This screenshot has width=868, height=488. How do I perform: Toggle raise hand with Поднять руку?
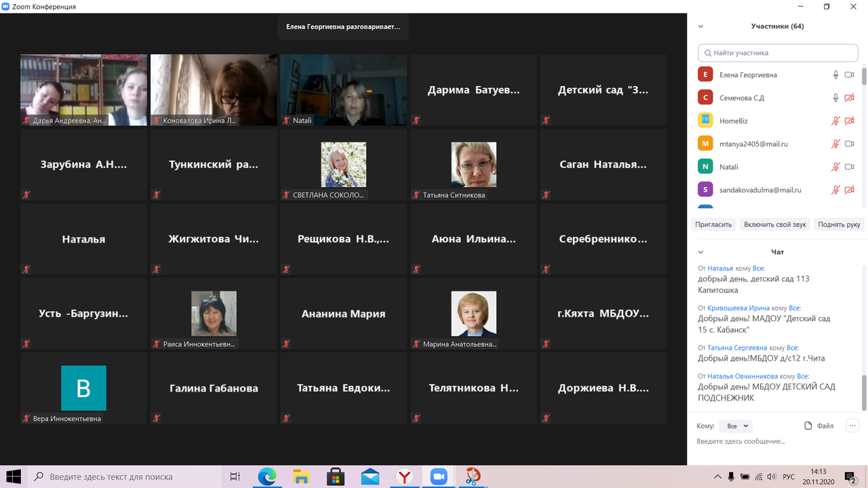838,224
